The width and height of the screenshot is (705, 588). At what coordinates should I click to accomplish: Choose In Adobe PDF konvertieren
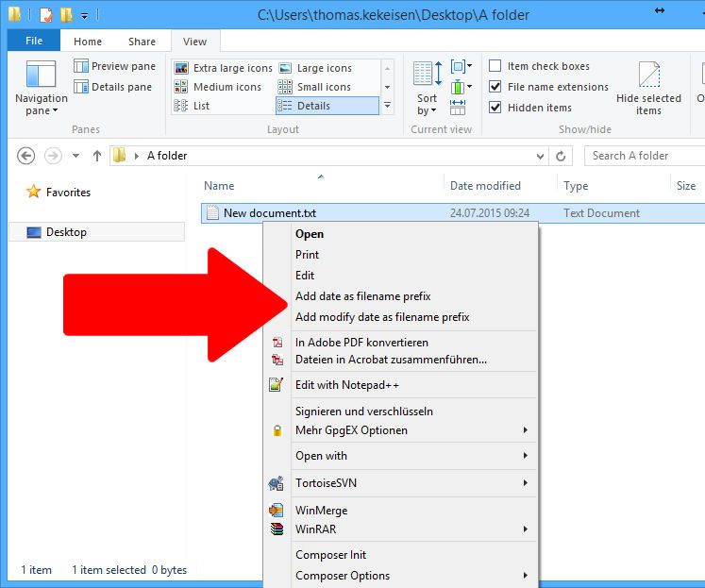click(361, 343)
